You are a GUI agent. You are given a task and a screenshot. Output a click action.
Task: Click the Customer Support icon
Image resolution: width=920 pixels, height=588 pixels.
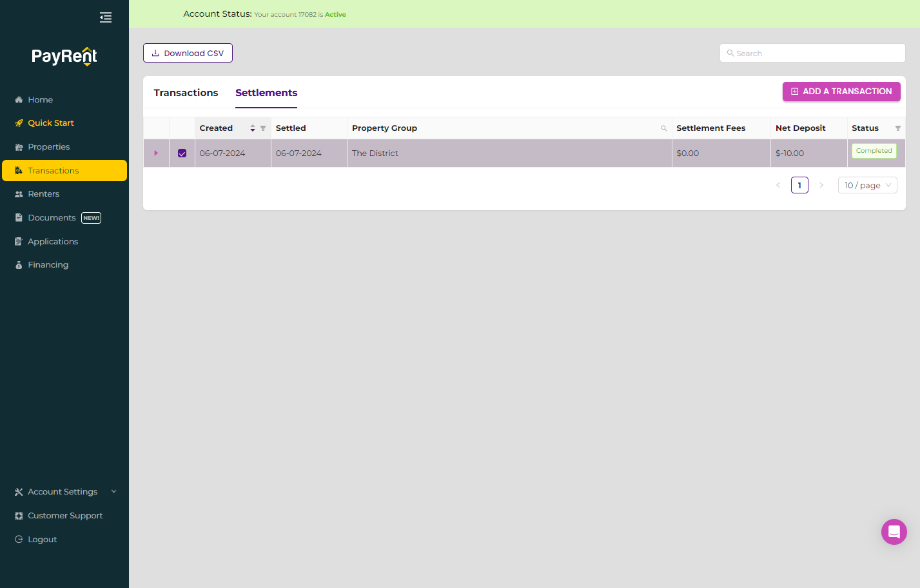point(19,516)
